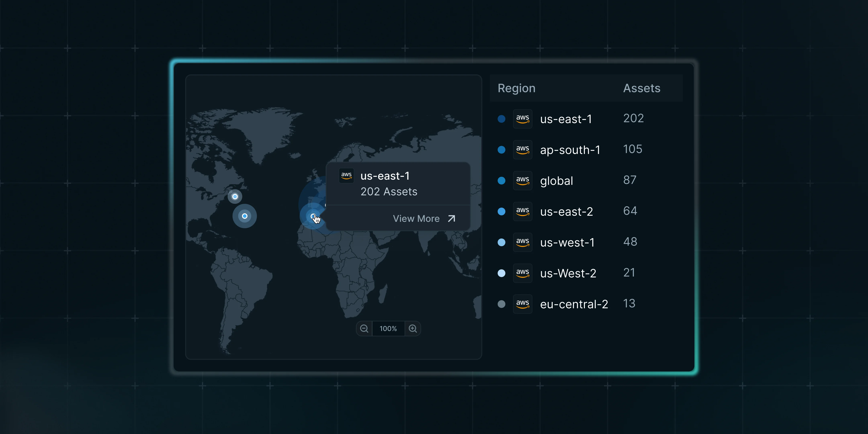Select the us-west-1 region name
Screen dimensions: 868x434
point(567,243)
